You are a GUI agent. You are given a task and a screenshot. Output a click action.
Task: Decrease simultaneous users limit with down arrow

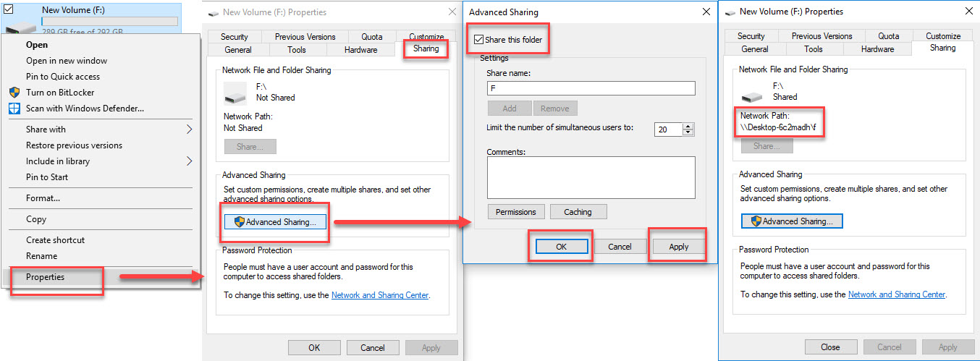[x=688, y=132]
